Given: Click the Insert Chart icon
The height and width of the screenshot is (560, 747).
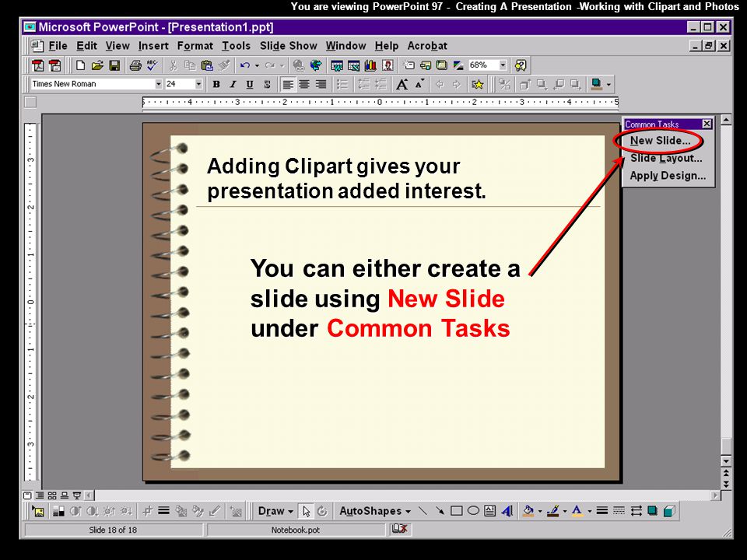Looking at the screenshot, I should point(370,65).
